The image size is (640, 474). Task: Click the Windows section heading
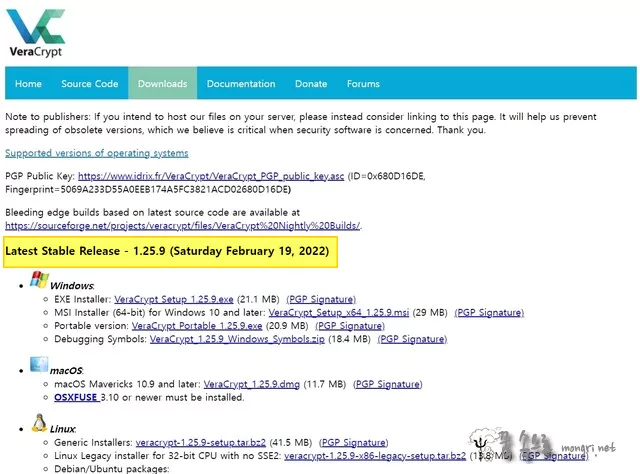[x=72, y=286]
